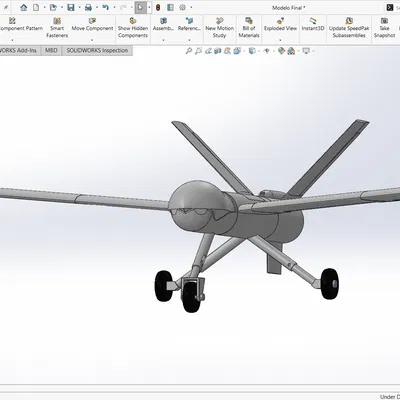The width and height of the screenshot is (400, 400).
Task: Expand the New document dropdown arrow
Action: [x=45, y=7]
